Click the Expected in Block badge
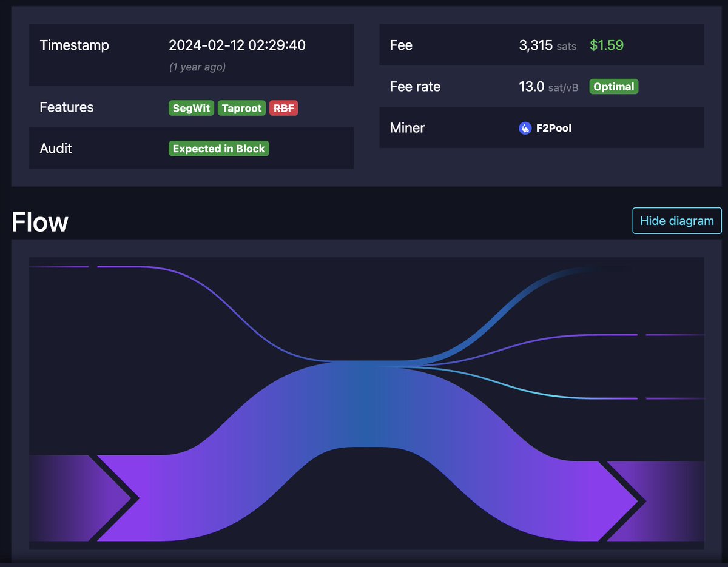The image size is (728, 567). point(218,149)
